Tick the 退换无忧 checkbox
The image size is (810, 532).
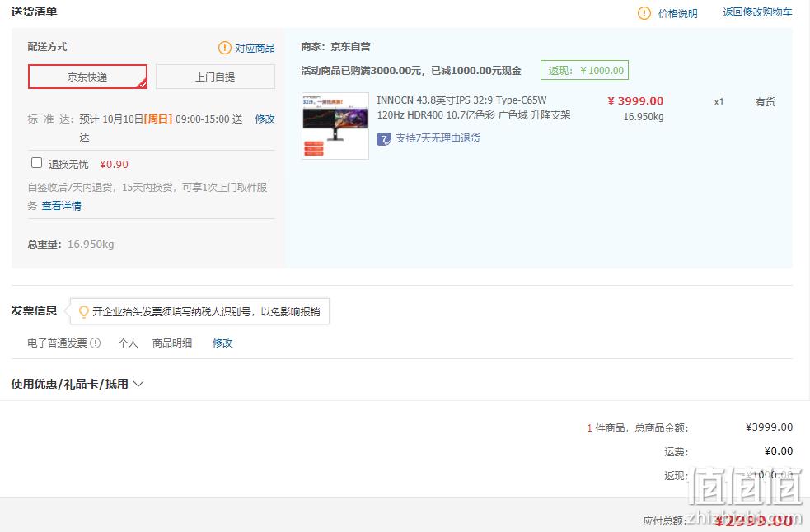click(37, 163)
